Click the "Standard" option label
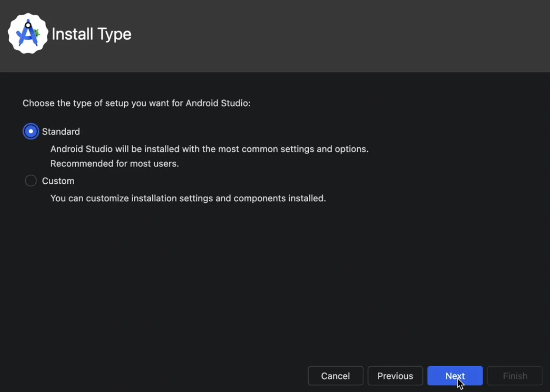Image resolution: width=550 pixels, height=392 pixels. (61, 132)
